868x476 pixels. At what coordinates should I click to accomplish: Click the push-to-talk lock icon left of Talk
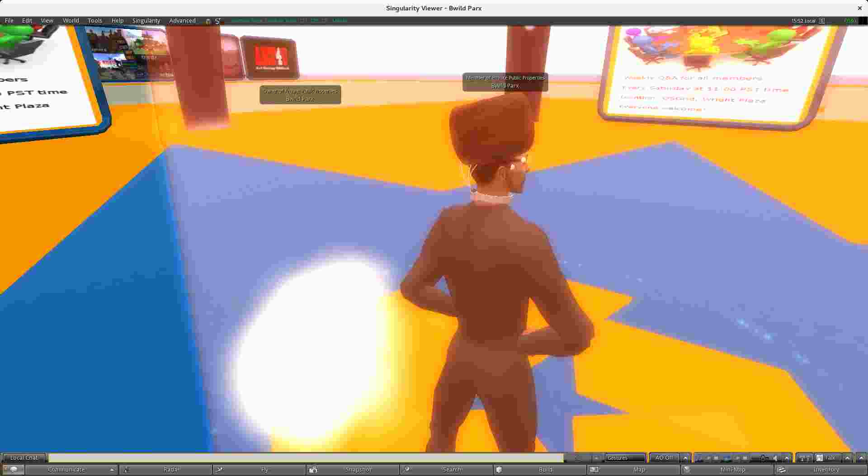click(x=804, y=458)
